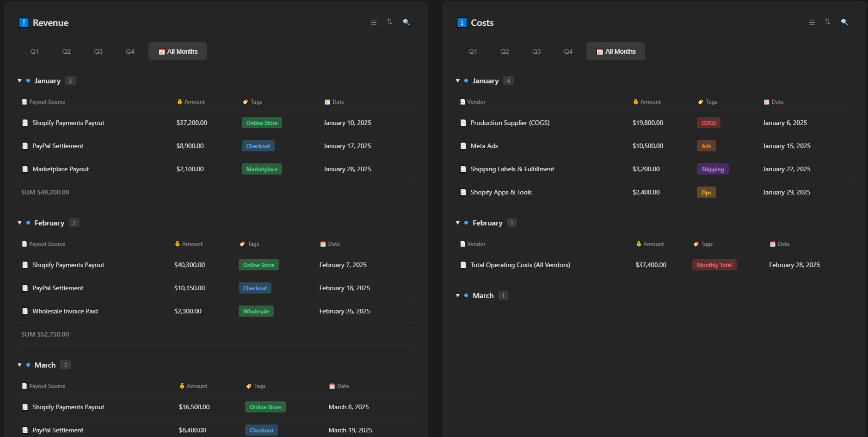Switch to Q4 tab in Costs
This screenshot has width=868, height=437.
(x=568, y=51)
